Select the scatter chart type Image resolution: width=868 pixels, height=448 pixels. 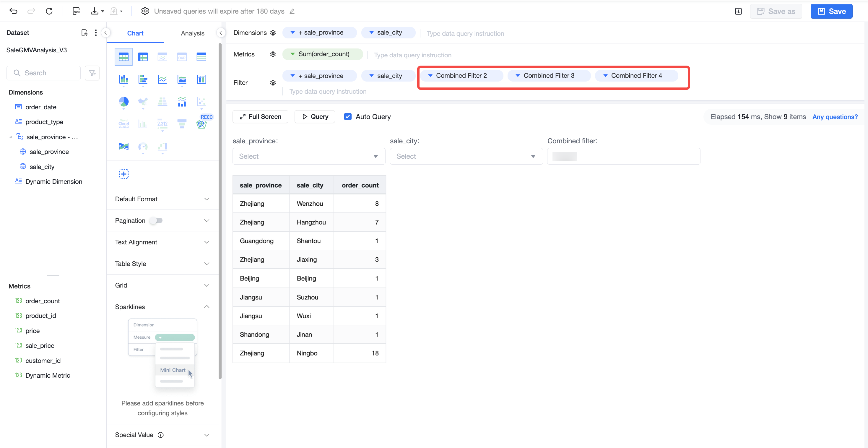[x=201, y=101]
